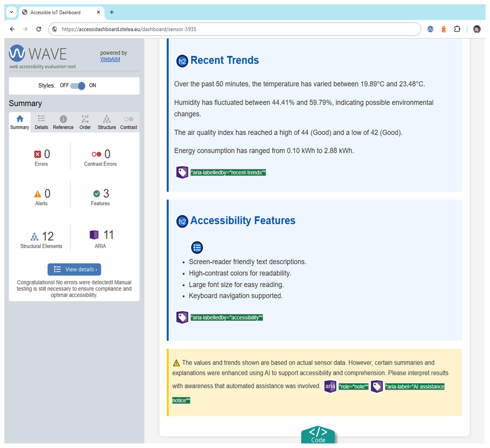Open the Reference tab
Viewport: 490px width, 448px height.
coord(63,122)
